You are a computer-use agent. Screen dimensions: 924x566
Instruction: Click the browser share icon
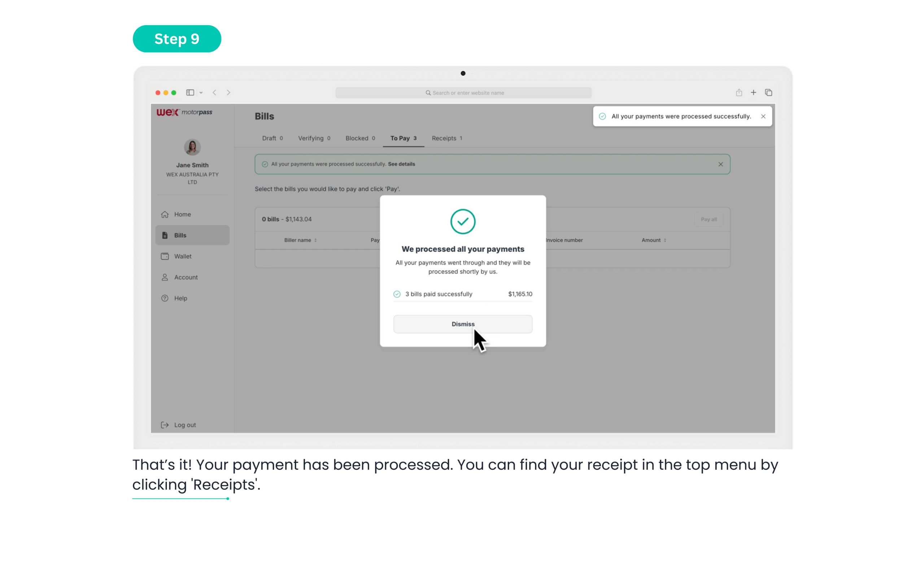point(739,93)
